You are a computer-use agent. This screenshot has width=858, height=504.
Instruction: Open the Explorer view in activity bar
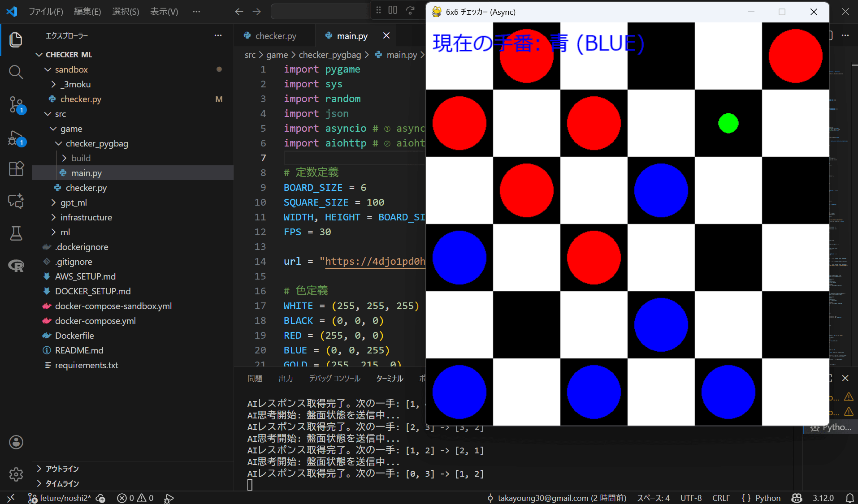[x=16, y=40]
